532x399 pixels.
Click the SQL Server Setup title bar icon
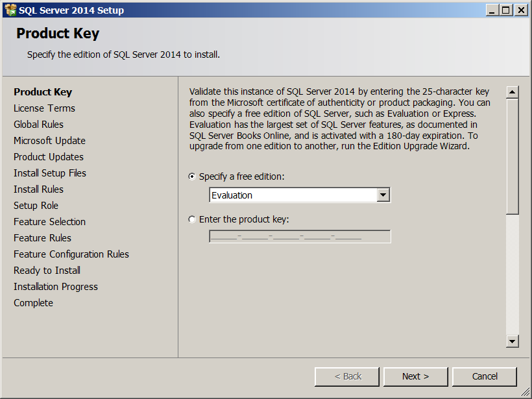(x=10, y=10)
